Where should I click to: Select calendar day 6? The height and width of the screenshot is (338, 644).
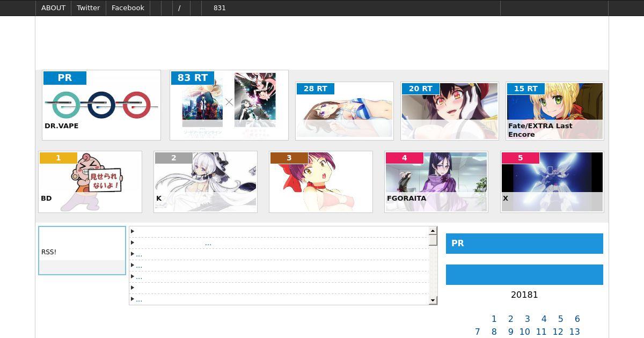click(x=577, y=319)
